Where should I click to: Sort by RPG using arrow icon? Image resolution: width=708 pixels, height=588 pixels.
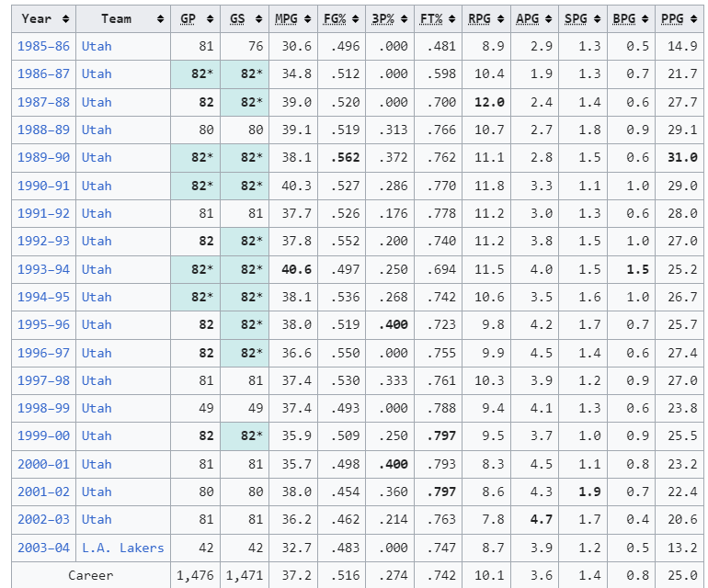pyautogui.click(x=500, y=19)
